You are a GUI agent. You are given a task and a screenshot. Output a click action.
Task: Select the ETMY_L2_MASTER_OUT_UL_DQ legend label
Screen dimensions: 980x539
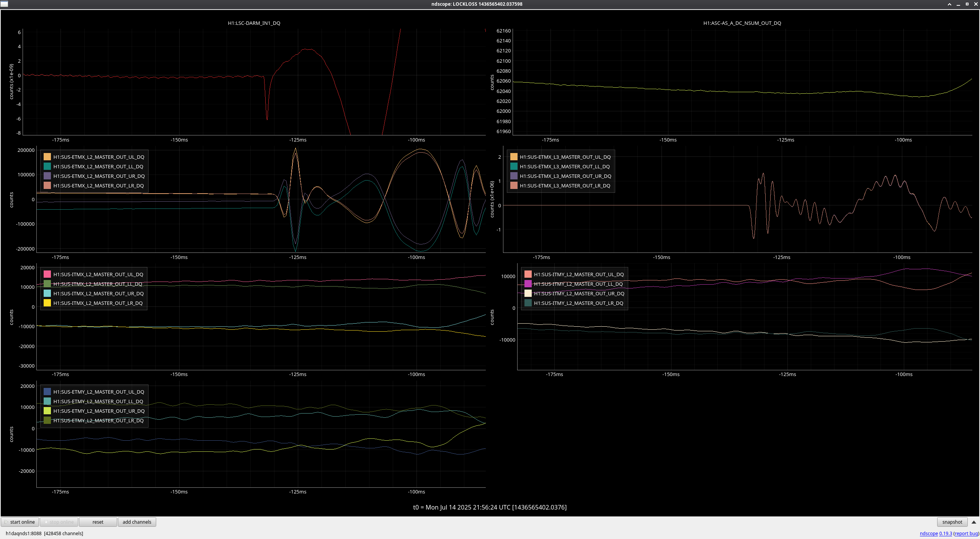pos(98,392)
